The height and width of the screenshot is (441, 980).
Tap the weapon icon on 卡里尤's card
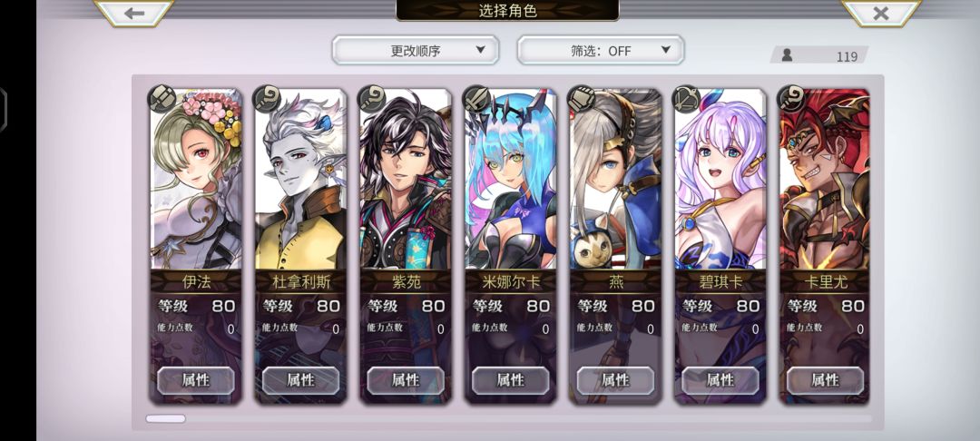point(791,99)
